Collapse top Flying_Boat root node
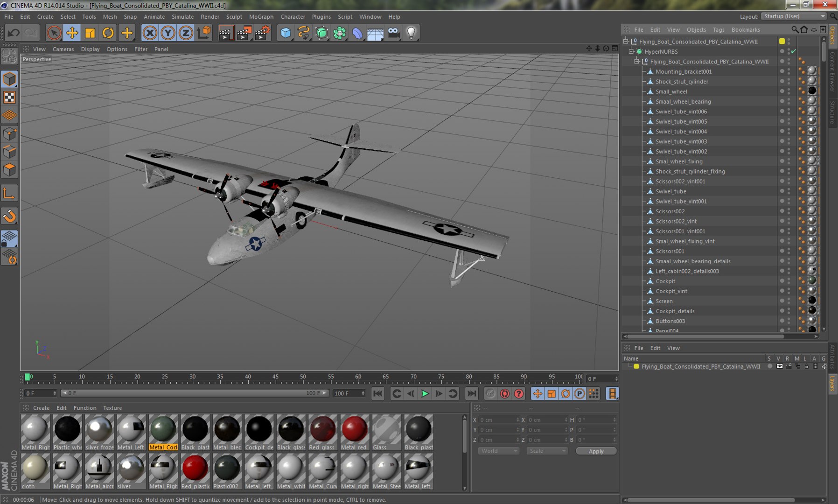838x504 pixels. (626, 41)
